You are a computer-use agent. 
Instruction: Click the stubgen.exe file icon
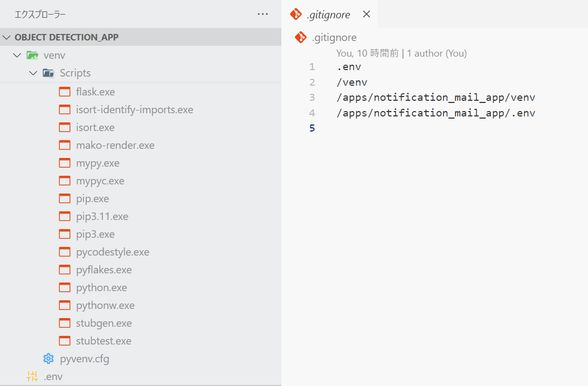tap(65, 323)
